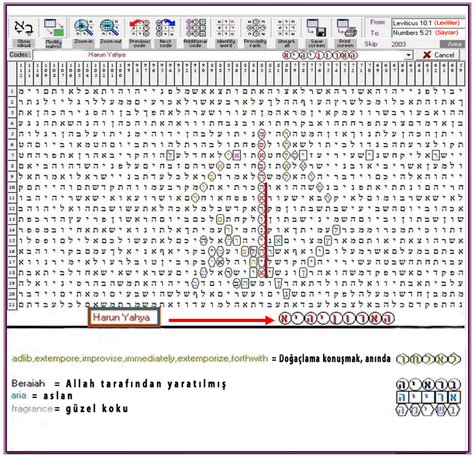Click the Skip value 2003
This screenshot has height=458, width=476.
(x=398, y=44)
